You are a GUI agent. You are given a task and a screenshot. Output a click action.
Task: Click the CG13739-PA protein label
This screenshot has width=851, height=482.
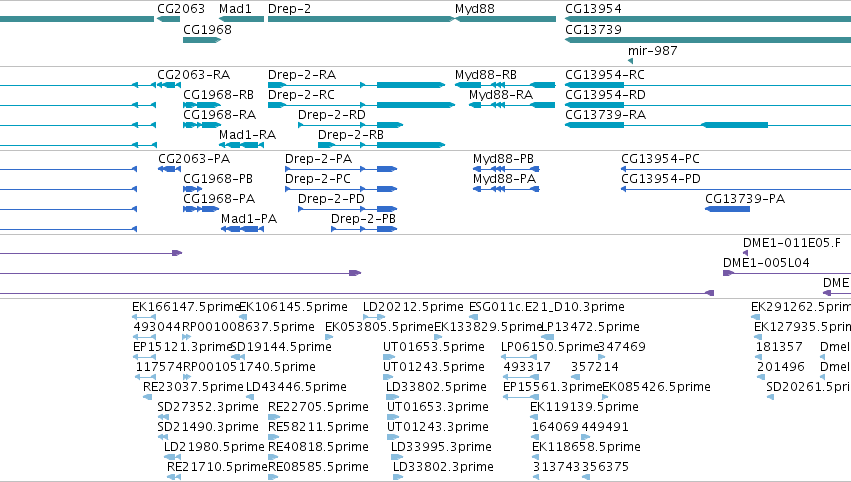coord(745,199)
